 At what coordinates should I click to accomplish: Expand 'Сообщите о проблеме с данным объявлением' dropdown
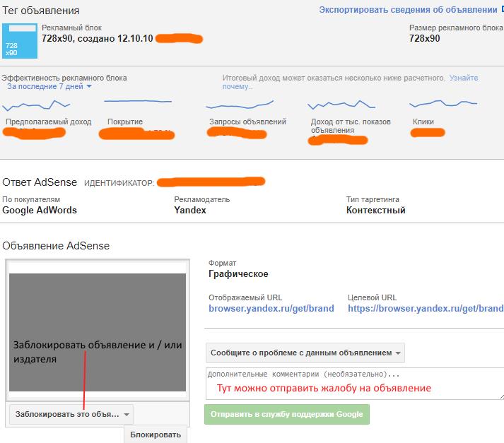pyautogui.click(x=305, y=353)
